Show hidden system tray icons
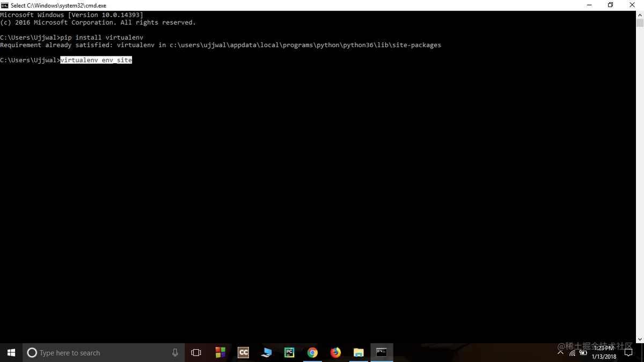Screen dimensions: 644x362 click(561, 353)
